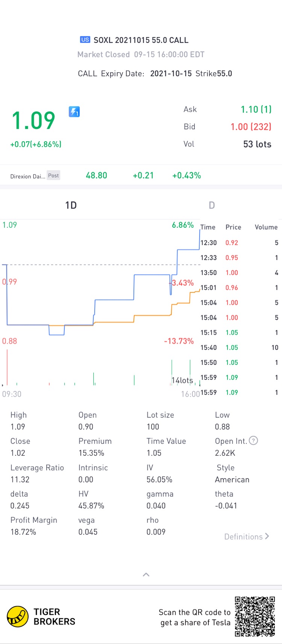The image size is (282, 644).
Task: Click the US market badge icon
Action: (85, 39)
